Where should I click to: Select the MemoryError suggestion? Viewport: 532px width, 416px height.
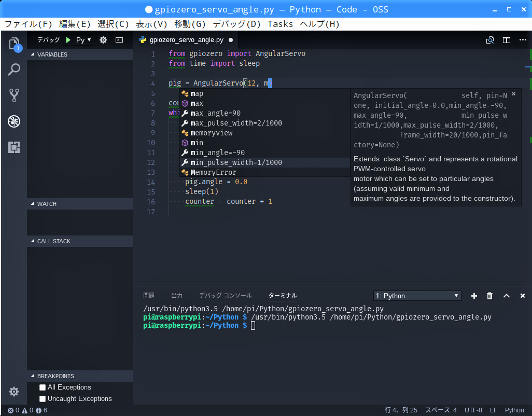tap(264, 172)
